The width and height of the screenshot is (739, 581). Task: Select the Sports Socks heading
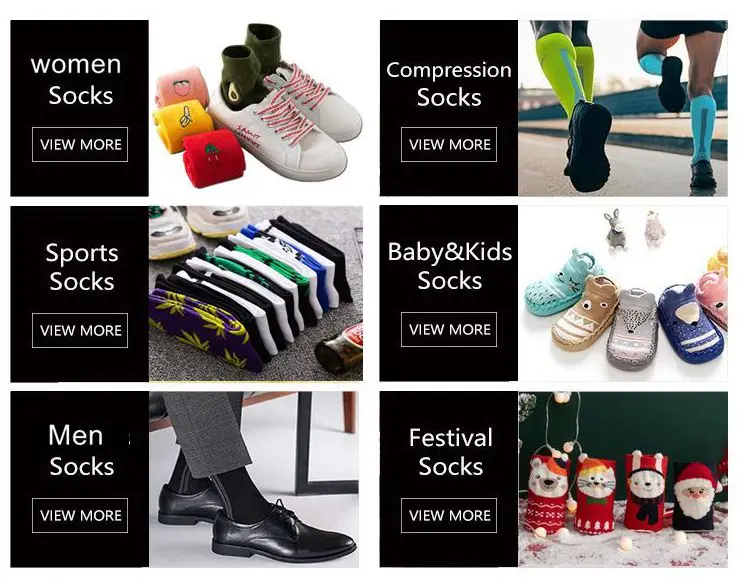82,267
